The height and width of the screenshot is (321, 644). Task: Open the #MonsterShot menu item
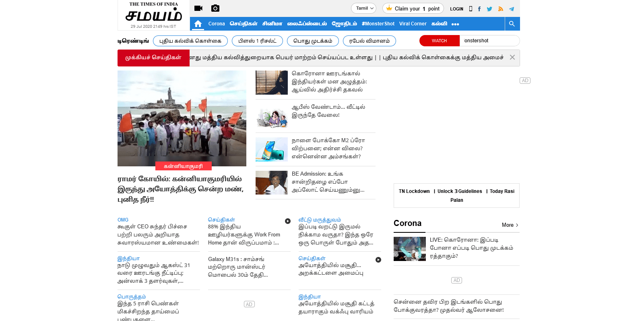point(378,24)
